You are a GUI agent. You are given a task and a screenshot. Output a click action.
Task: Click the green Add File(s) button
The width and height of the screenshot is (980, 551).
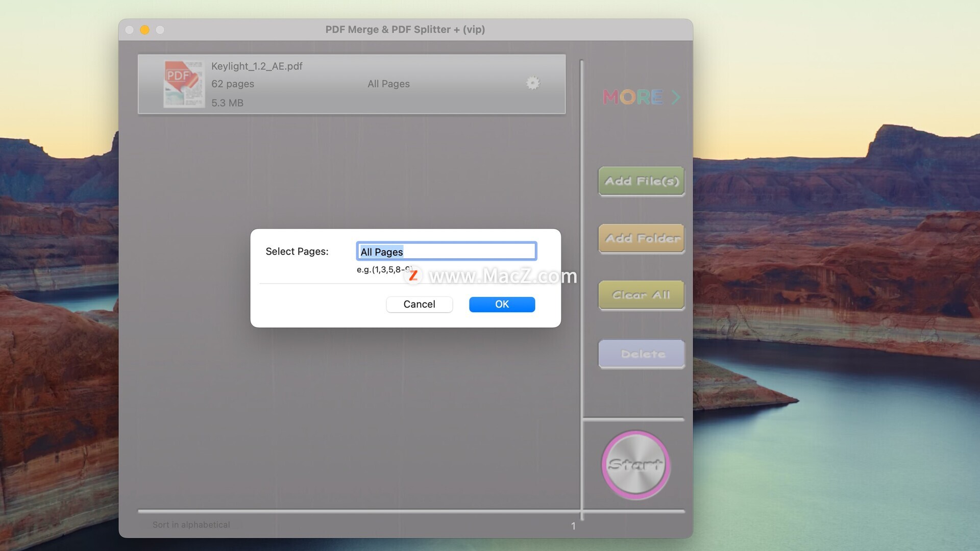[641, 181]
